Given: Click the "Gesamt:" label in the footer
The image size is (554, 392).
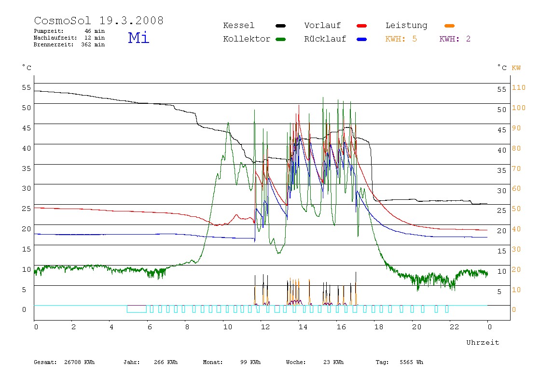Looking at the screenshot, I should coord(45,362).
